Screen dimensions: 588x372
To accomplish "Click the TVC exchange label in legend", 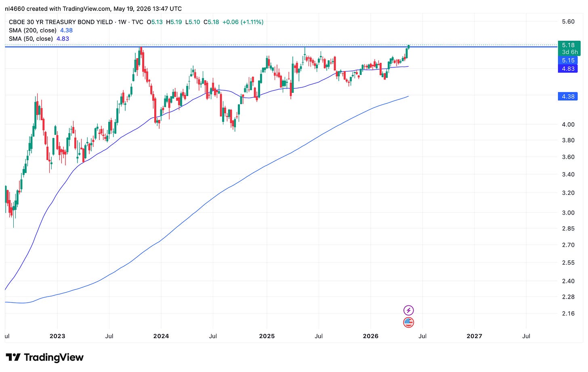I will tap(137, 22).
